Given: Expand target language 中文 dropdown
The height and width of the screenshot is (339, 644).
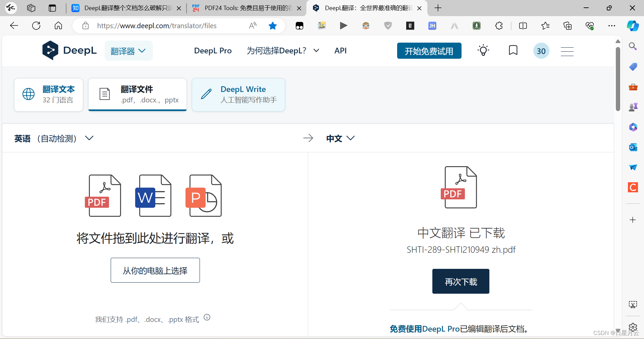Looking at the screenshot, I should click(340, 138).
